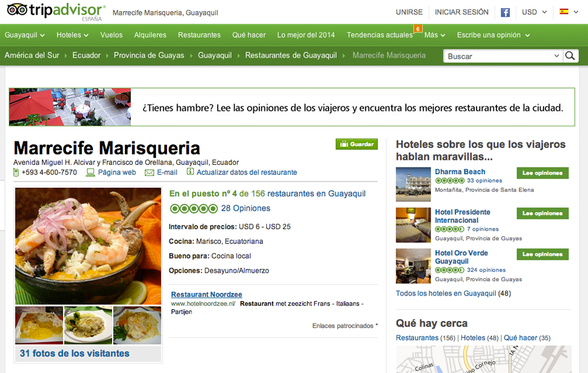
Task: Click Restaurantes (156) under Qué hay cerca
Action: pyautogui.click(x=425, y=338)
